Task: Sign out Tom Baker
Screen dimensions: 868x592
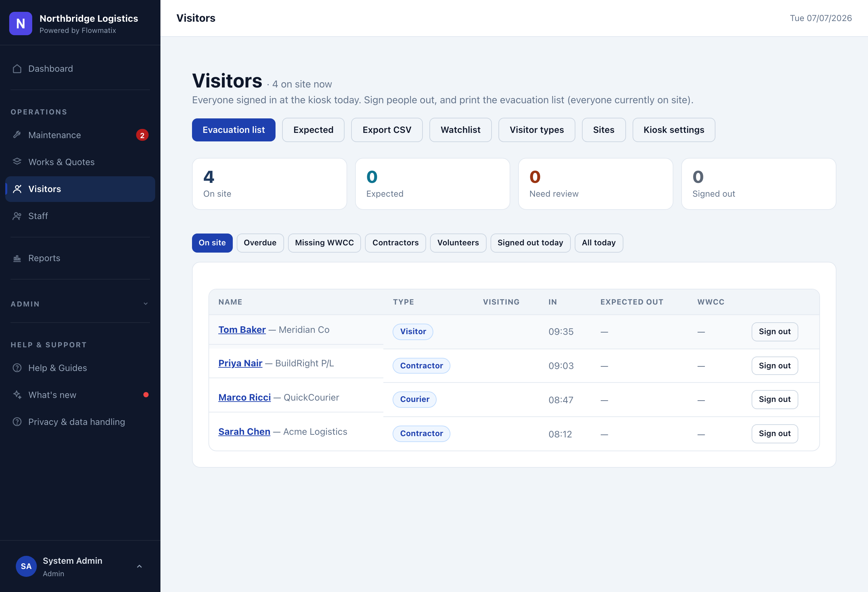Action: coord(774,332)
